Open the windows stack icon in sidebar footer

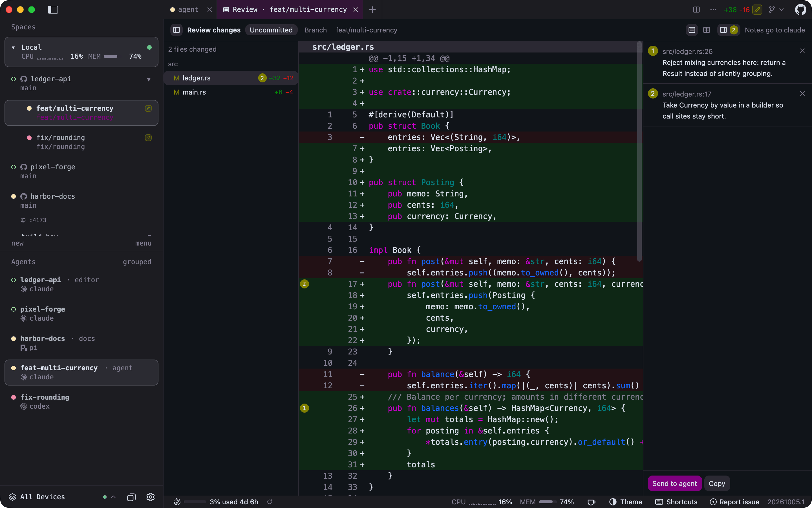tap(132, 497)
